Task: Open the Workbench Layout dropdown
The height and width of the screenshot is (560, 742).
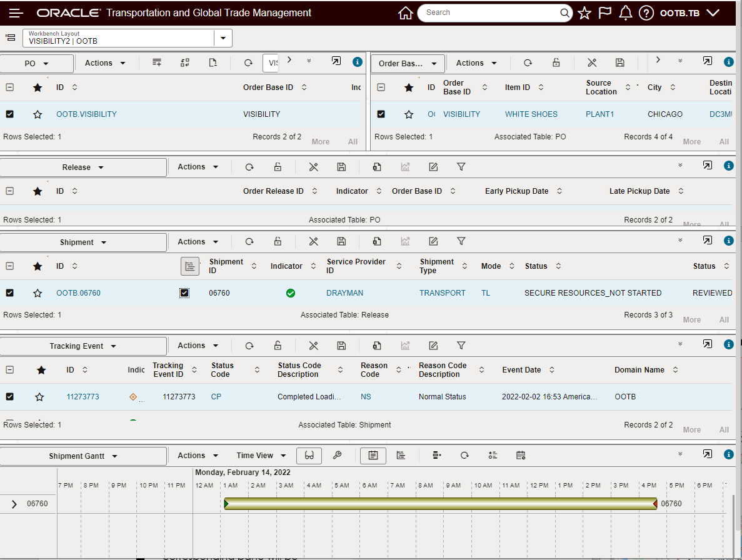Action: (x=223, y=38)
